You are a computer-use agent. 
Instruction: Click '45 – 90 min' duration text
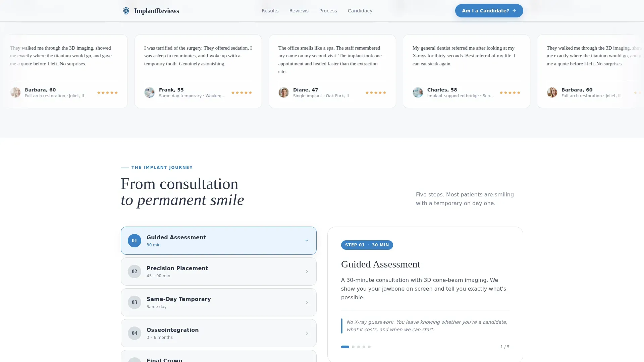coord(158,276)
